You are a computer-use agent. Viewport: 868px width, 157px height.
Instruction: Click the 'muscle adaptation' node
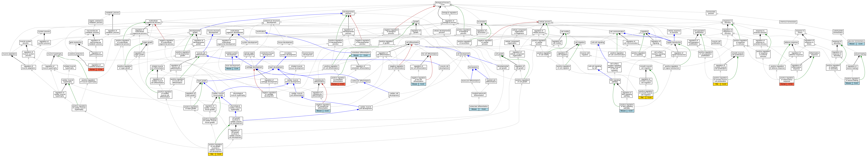tap(9, 54)
